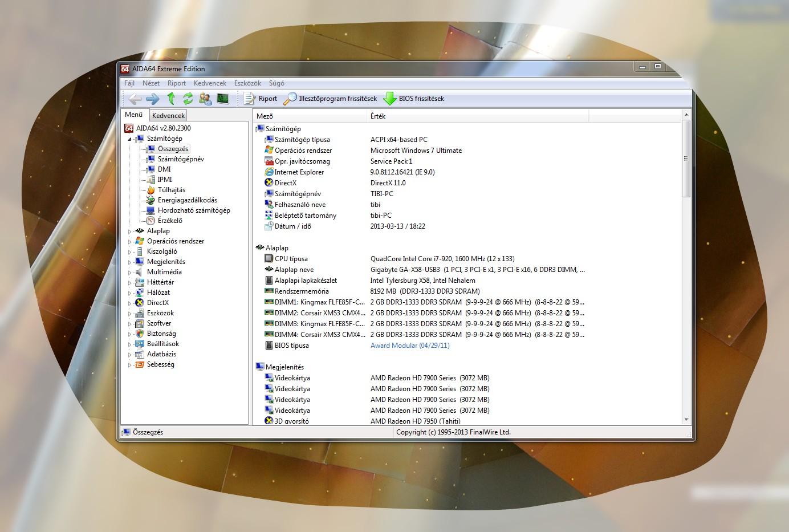Select the Érzékelő sensor icon
This screenshot has width=789, height=532.
point(151,221)
